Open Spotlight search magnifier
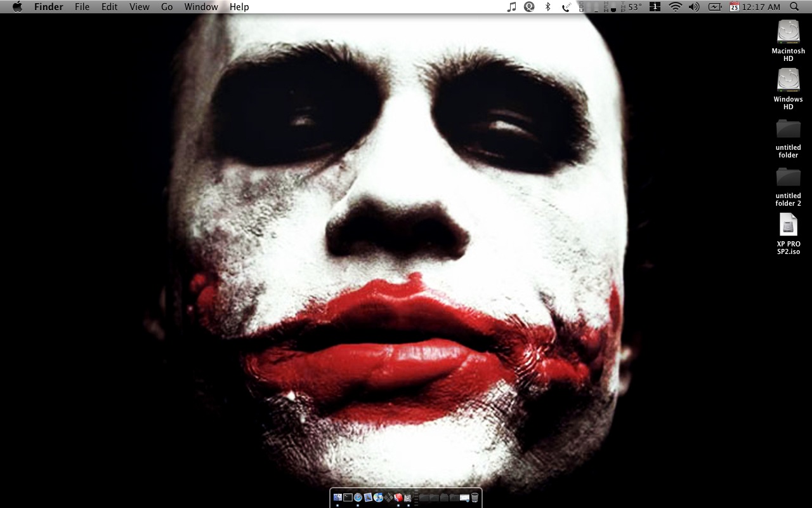Image resolution: width=812 pixels, height=508 pixels. pos(794,7)
